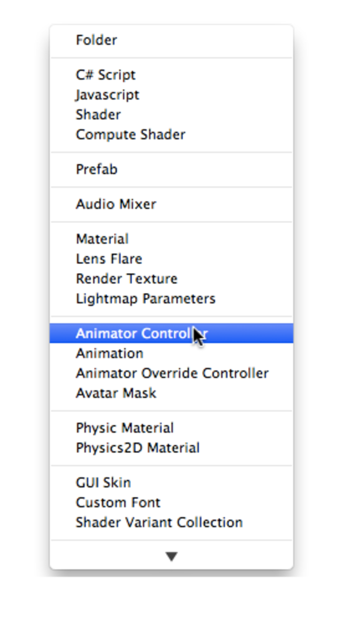343x644 pixels.
Task: Click the down arrow to show more items
Action: (171, 556)
